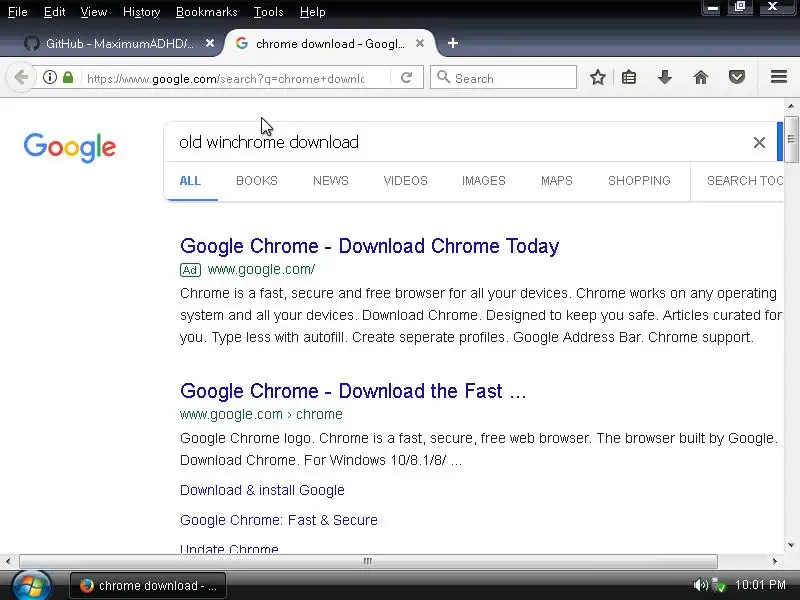The width and height of the screenshot is (800, 600).
Task: Save page to Pocket icon
Action: pyautogui.click(x=736, y=78)
